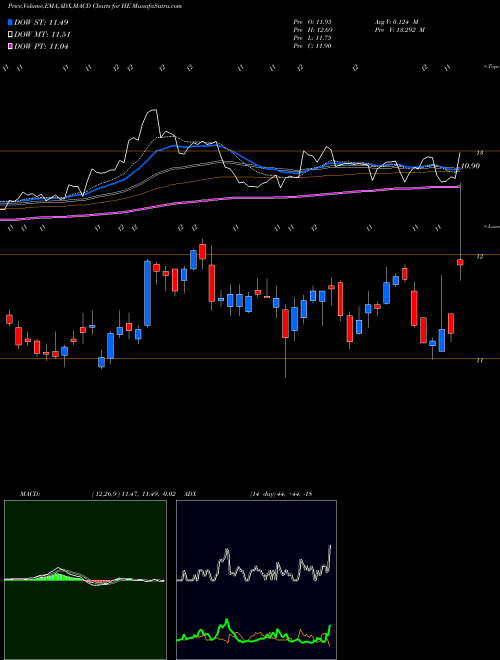Click the 'Avg V: 6.124 M' value
Image resolution: width=500 pixels, height=660 pixels.
point(396,22)
